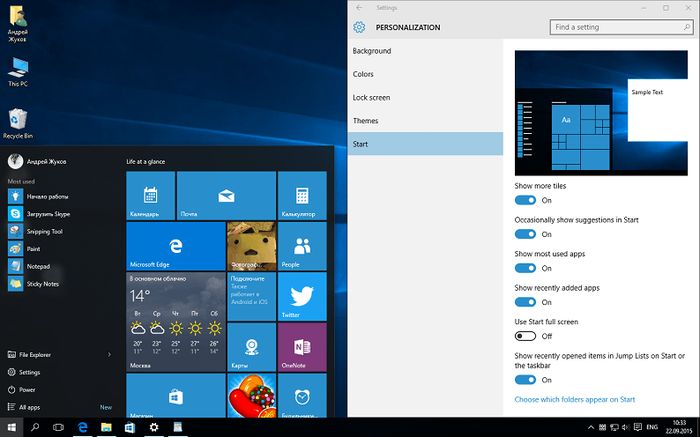
Task: Enable Use Start full screen toggle
Action: (x=525, y=336)
